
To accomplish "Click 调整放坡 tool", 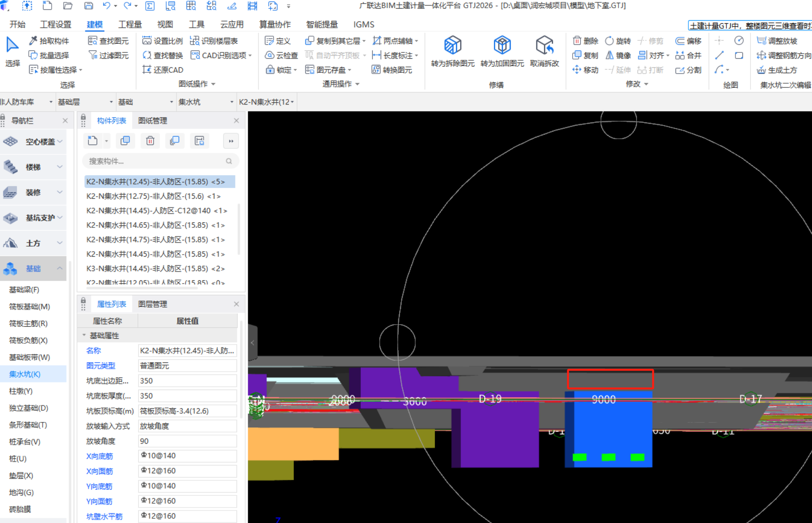I will (x=777, y=41).
